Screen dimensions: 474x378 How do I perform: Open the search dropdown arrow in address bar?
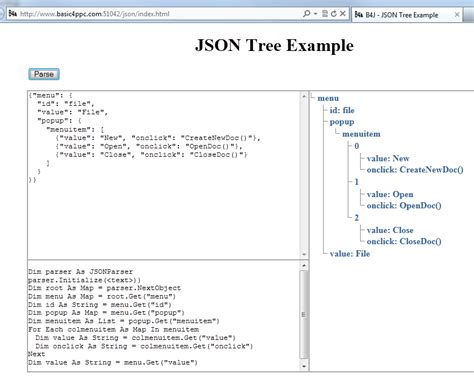coord(315,14)
